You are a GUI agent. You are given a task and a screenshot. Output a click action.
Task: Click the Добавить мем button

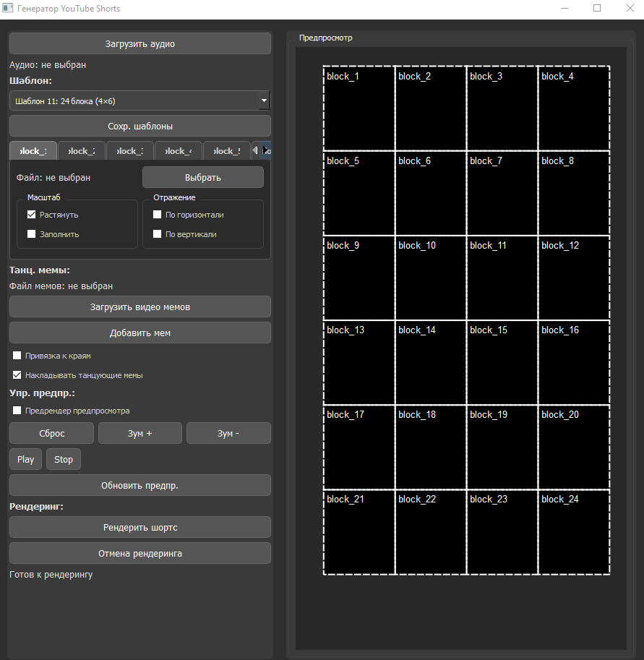[139, 333]
